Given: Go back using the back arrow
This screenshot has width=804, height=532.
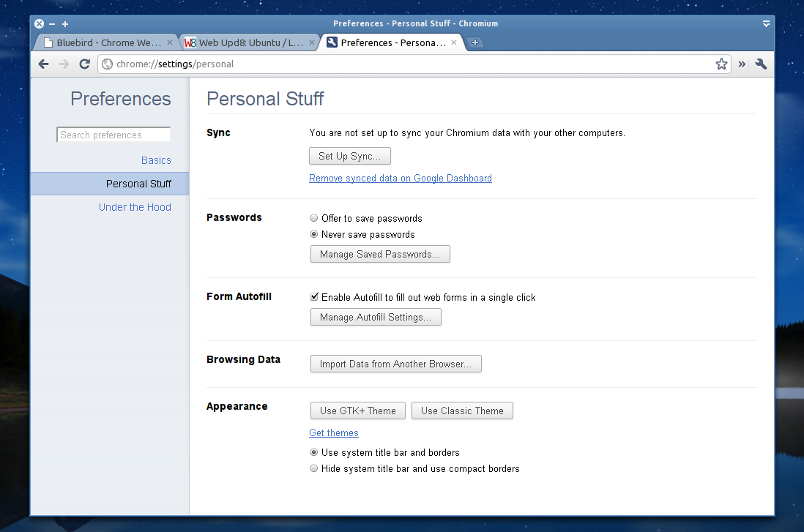Looking at the screenshot, I should 44,64.
